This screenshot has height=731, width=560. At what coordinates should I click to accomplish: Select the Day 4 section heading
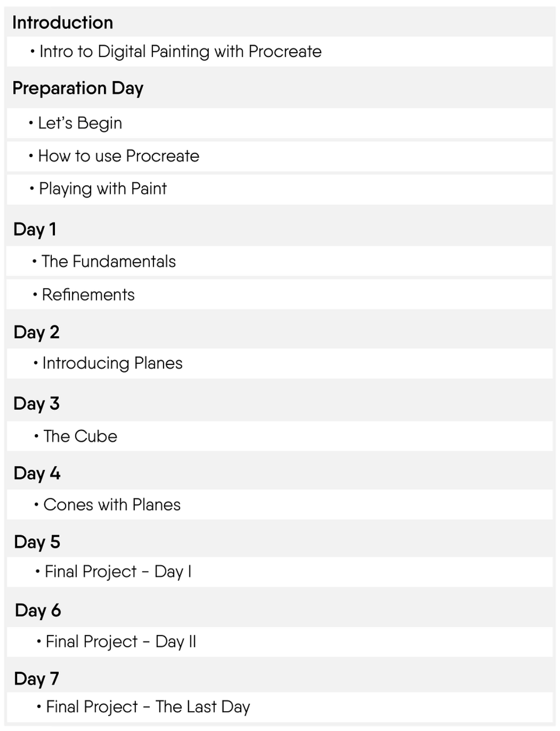(37, 473)
